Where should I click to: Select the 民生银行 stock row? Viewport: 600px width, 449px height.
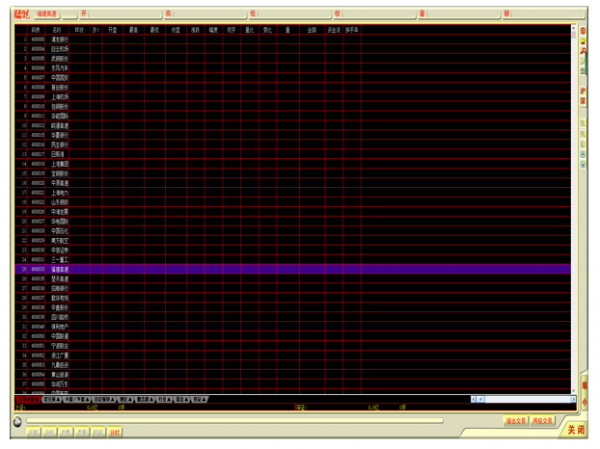pyautogui.click(x=293, y=145)
